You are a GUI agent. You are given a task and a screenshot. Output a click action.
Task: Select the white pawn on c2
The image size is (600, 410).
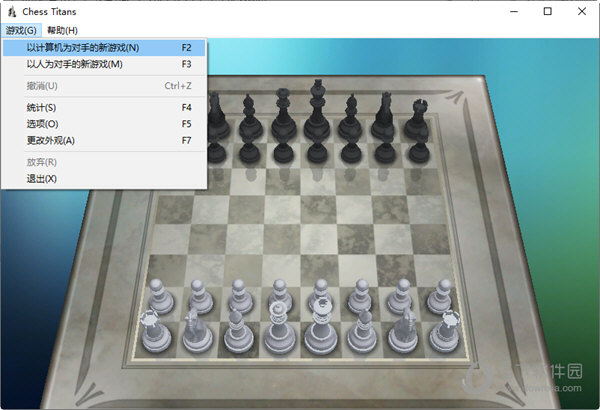point(240,296)
